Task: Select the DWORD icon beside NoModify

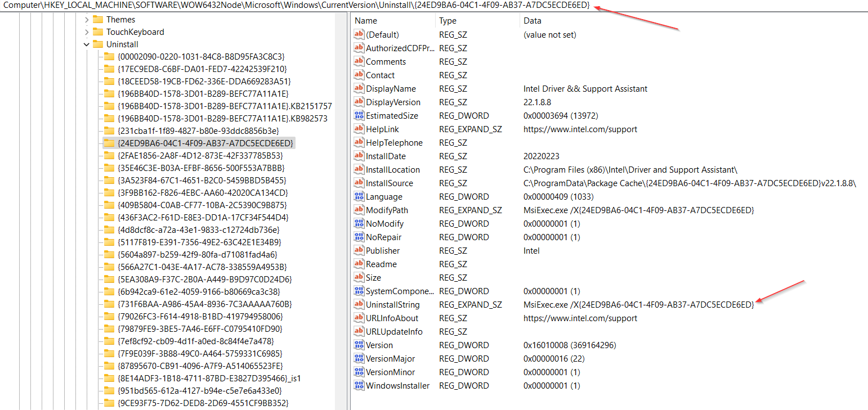Action: tap(359, 224)
